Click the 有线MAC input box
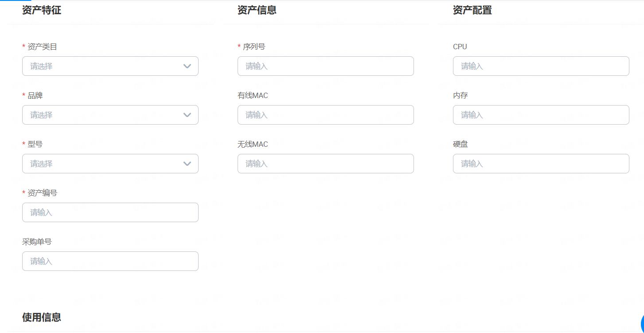 click(x=325, y=115)
